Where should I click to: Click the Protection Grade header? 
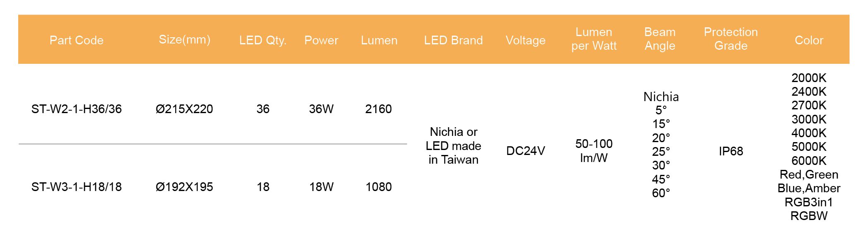(731, 39)
